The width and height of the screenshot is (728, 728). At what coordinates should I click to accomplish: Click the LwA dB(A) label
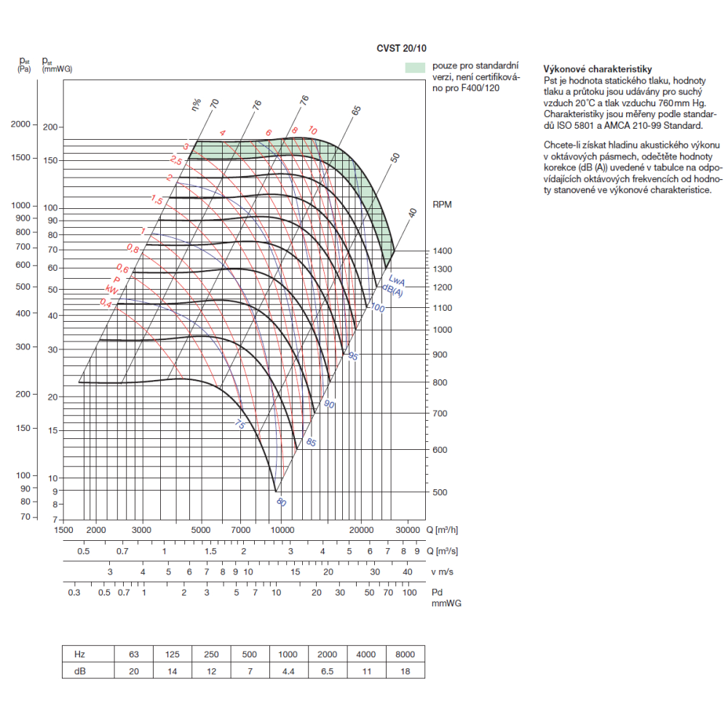396,284
